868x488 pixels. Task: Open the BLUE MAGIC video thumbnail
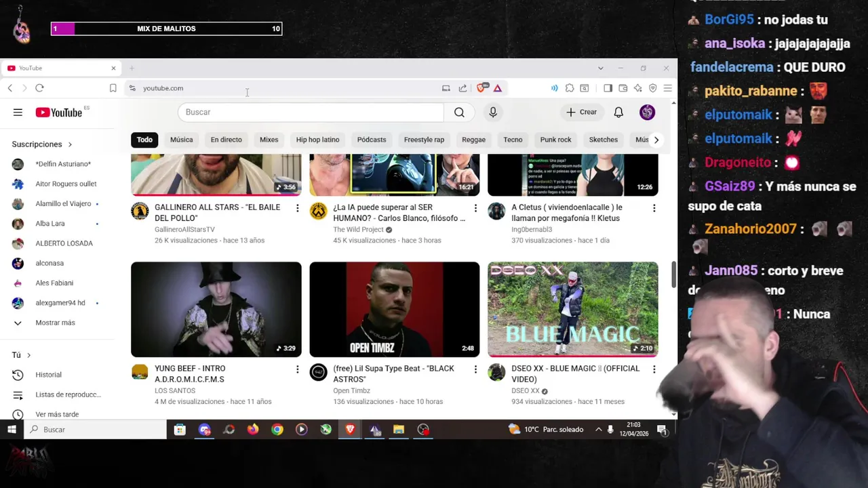[x=572, y=310]
